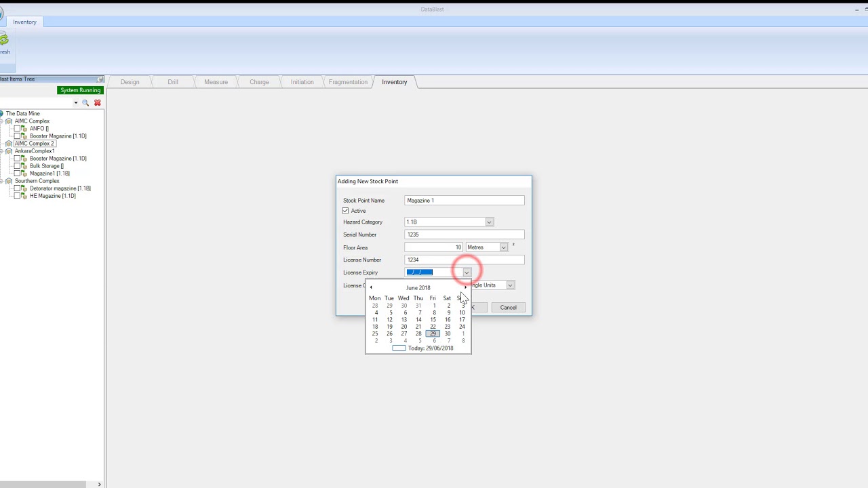Click the red X icon above the tree
The height and width of the screenshot is (488, 868).
tap(98, 103)
